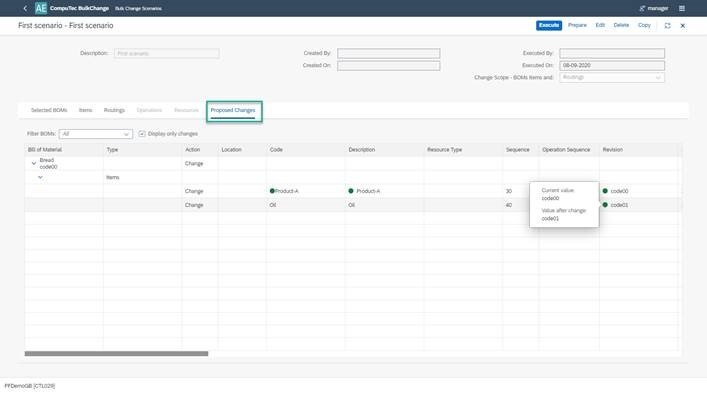Click the Bulk Change Scenarios header link

pyautogui.click(x=138, y=9)
